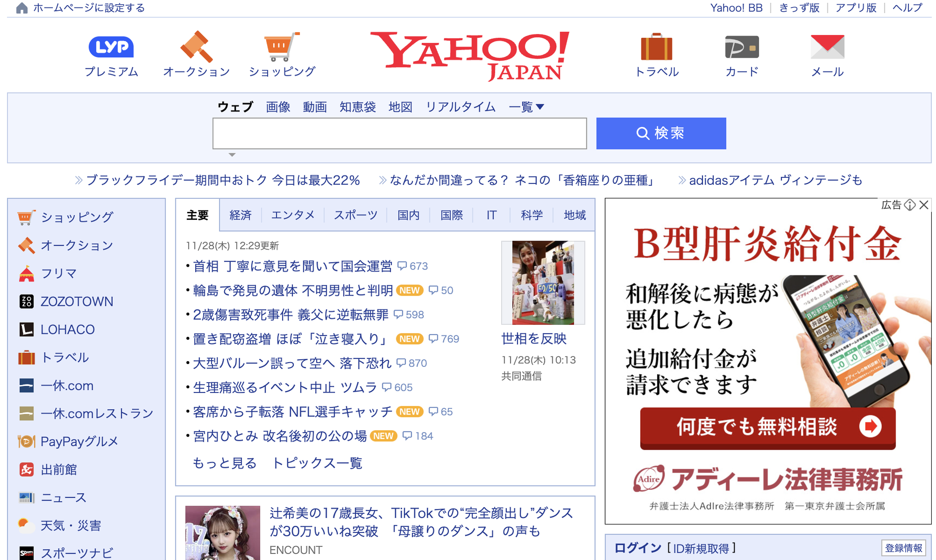Select the 動画 search type
This screenshot has height=560, width=936.
click(x=314, y=107)
